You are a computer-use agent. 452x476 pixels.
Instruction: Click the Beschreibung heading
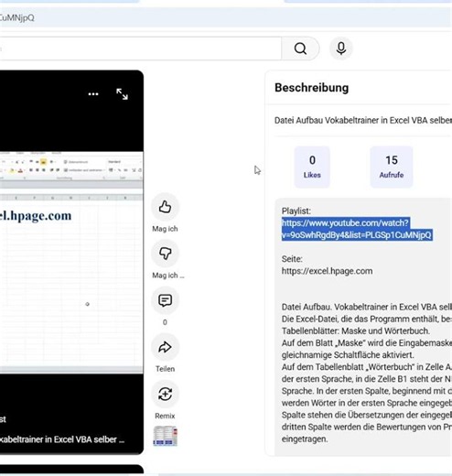coord(311,88)
